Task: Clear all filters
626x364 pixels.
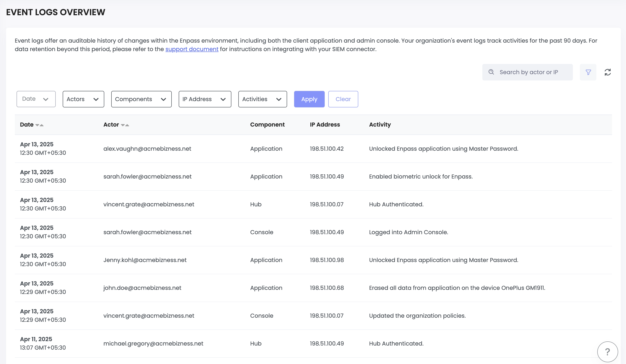Action: [x=343, y=99]
